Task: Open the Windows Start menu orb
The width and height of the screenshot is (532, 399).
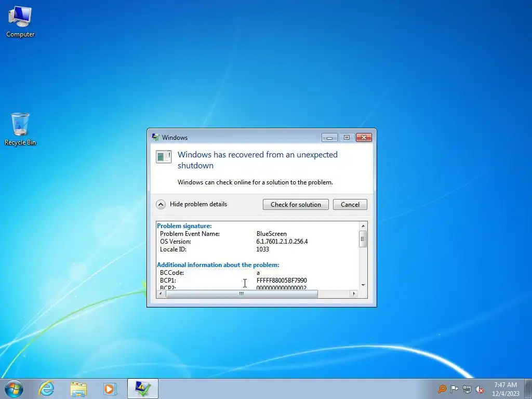Action: tap(14, 389)
